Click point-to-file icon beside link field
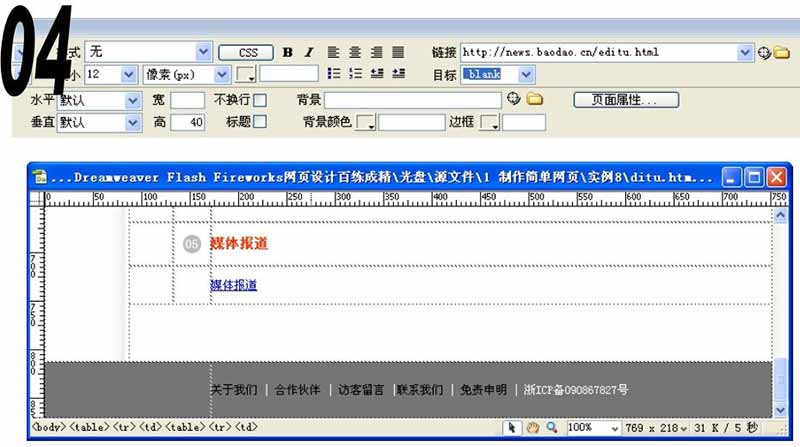Image resolution: width=800 pixels, height=447 pixels. tap(764, 53)
